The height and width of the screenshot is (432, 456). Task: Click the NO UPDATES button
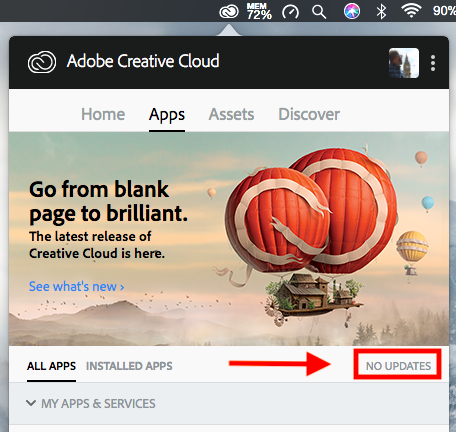pos(398,366)
